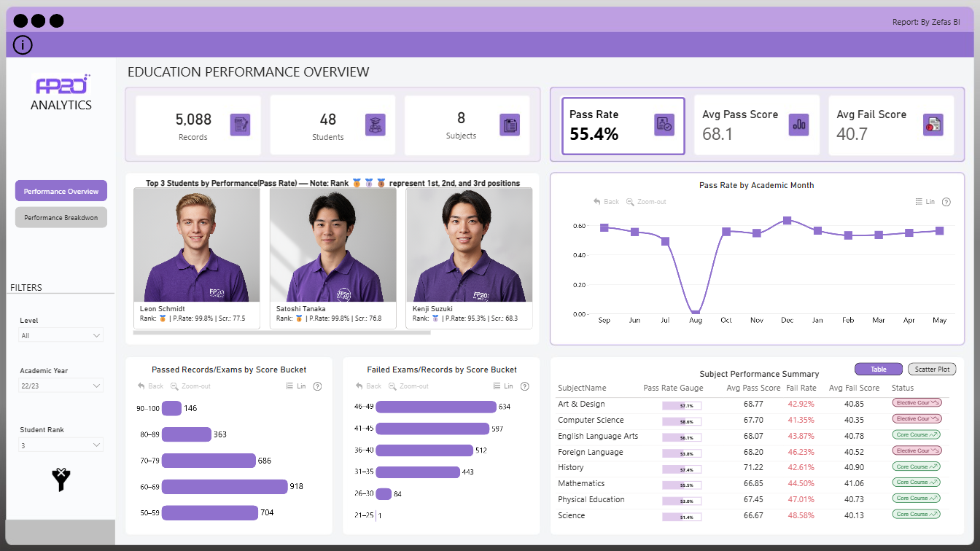This screenshot has height=551, width=980.
Task: Click the filter fist icon under Student Rank
Action: 61,480
